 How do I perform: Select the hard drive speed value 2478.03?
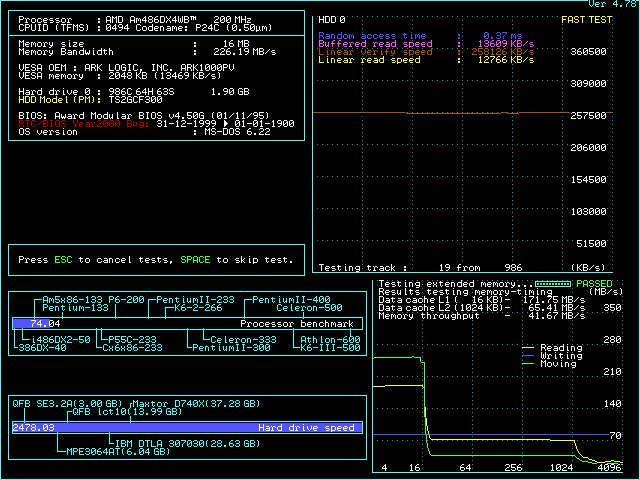pos(33,428)
